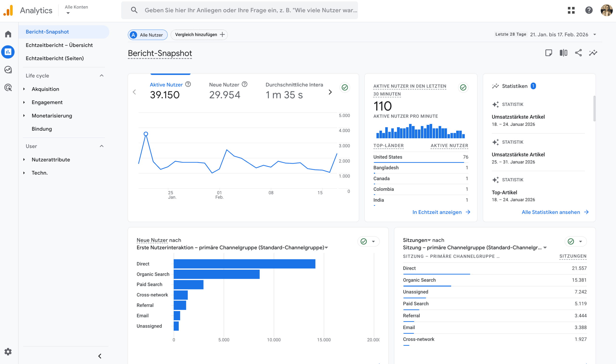Screen dimensions: 616x364
Task: Open the Insights sparkline icon near the date
Action: (593, 53)
